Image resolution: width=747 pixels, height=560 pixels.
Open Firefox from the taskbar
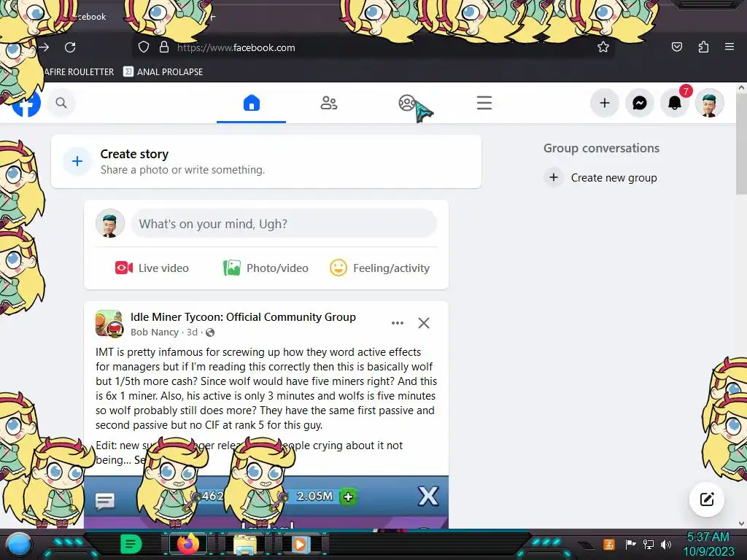[187, 544]
